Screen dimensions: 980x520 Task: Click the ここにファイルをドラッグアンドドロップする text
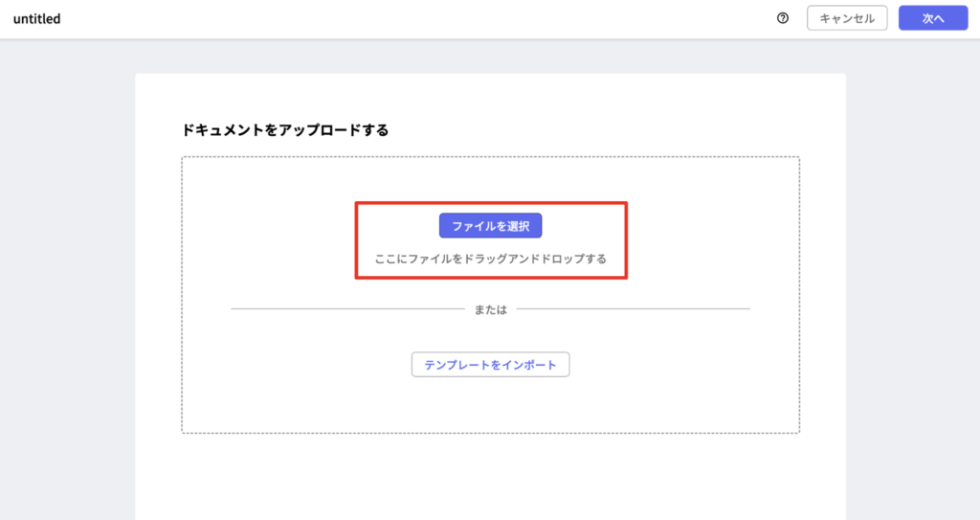(491, 259)
